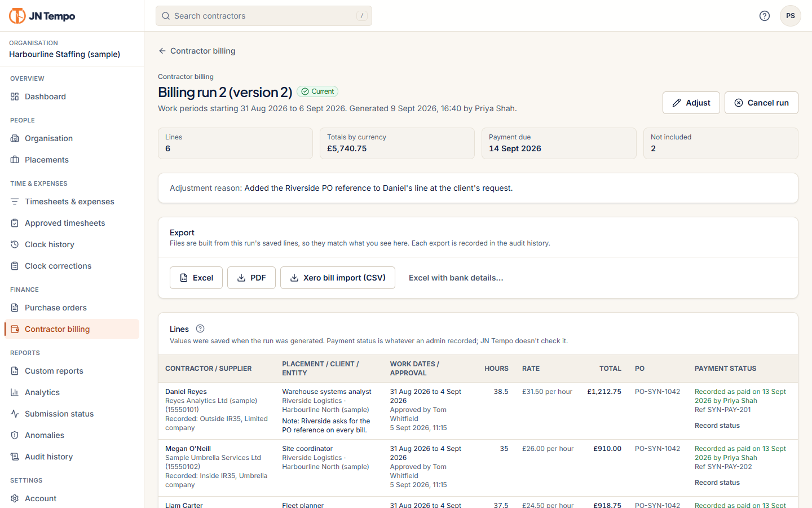Click the Anomalies shield icon
The width and height of the screenshot is (812, 508).
pos(15,435)
